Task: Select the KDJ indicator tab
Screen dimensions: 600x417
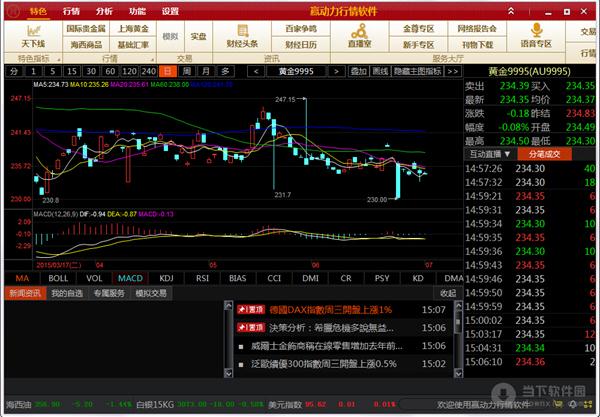Action: [166, 279]
